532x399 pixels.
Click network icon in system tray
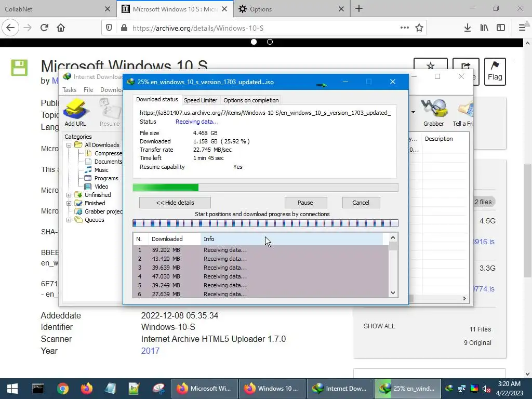pos(462,389)
